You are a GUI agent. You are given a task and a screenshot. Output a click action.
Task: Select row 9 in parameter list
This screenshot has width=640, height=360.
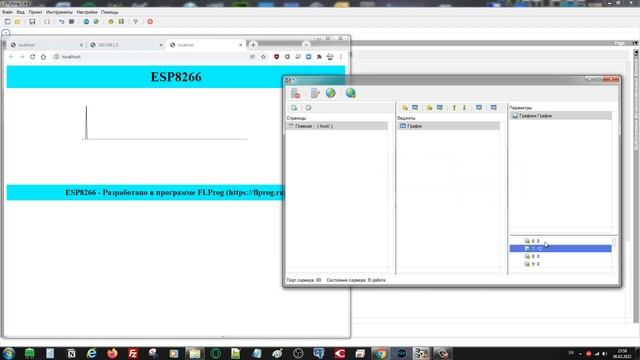click(x=560, y=264)
